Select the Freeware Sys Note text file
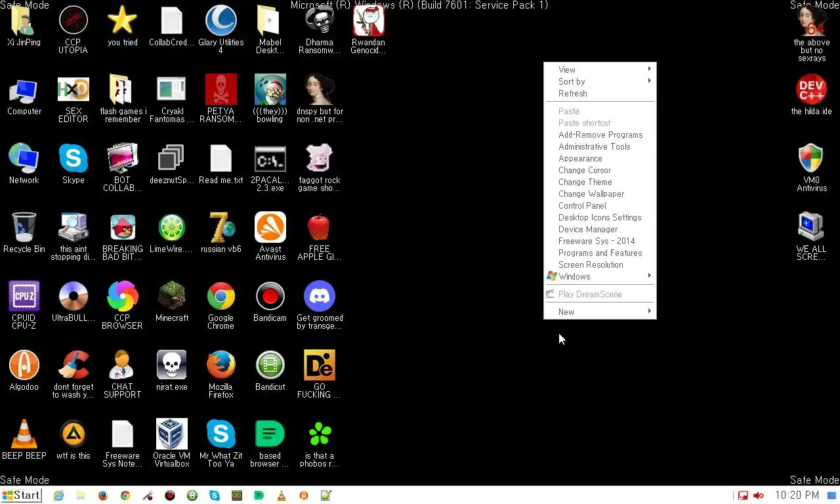Screen dimensions: 840x504 pyautogui.click(x=122, y=443)
